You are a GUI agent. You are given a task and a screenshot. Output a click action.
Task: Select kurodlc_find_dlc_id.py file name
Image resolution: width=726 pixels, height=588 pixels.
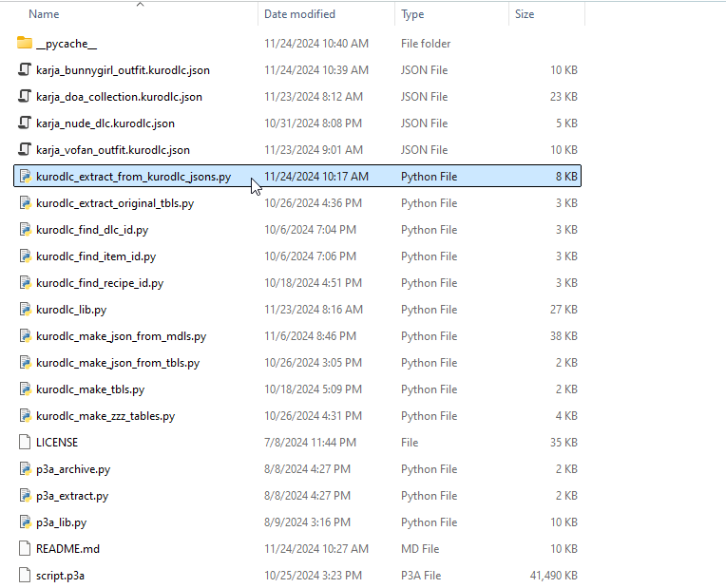click(92, 230)
